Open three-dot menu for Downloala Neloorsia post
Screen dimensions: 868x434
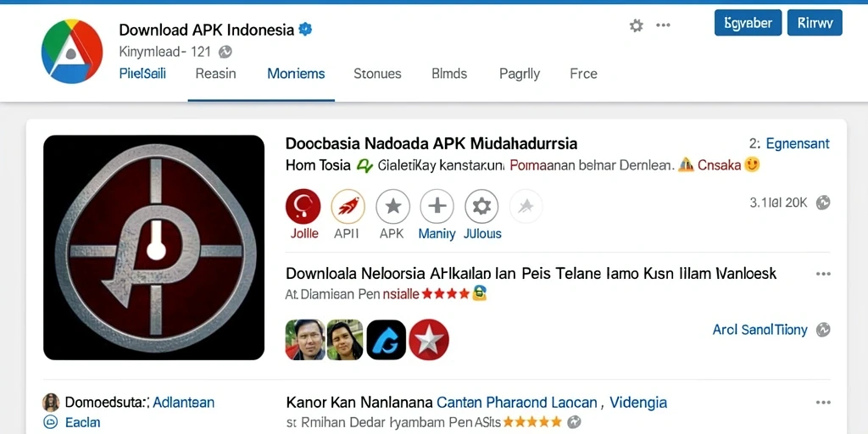tap(823, 274)
